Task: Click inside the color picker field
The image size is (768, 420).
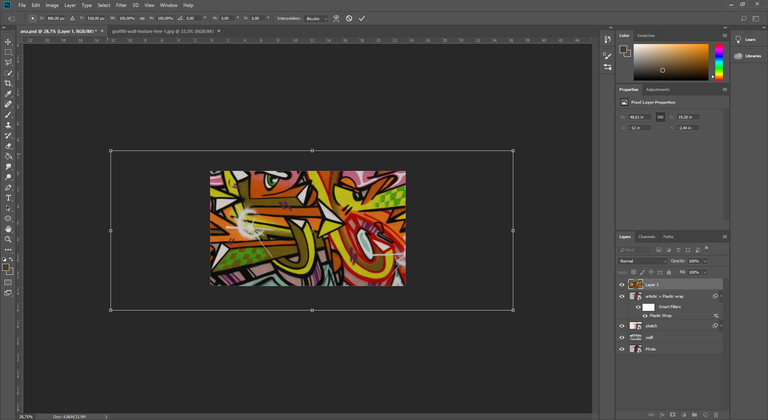Action: coord(671,62)
